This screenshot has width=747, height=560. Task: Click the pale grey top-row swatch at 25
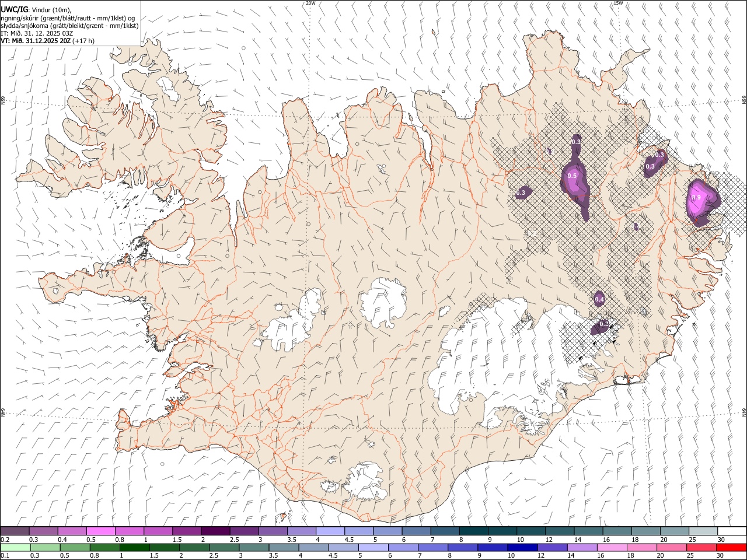pyautogui.click(x=703, y=531)
